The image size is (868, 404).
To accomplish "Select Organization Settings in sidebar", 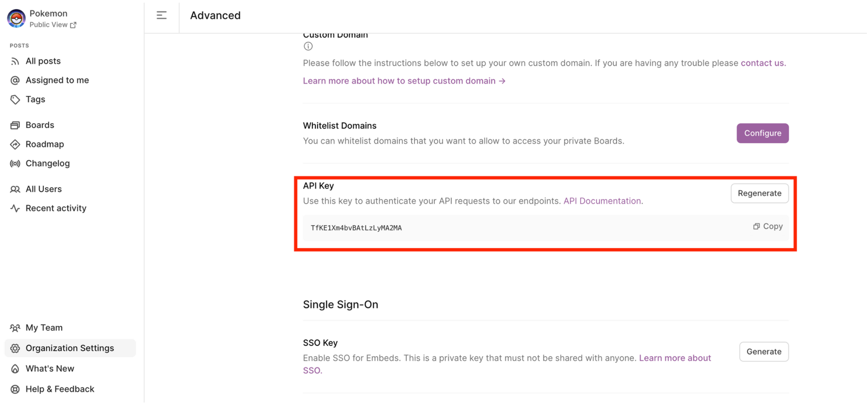I will point(70,348).
